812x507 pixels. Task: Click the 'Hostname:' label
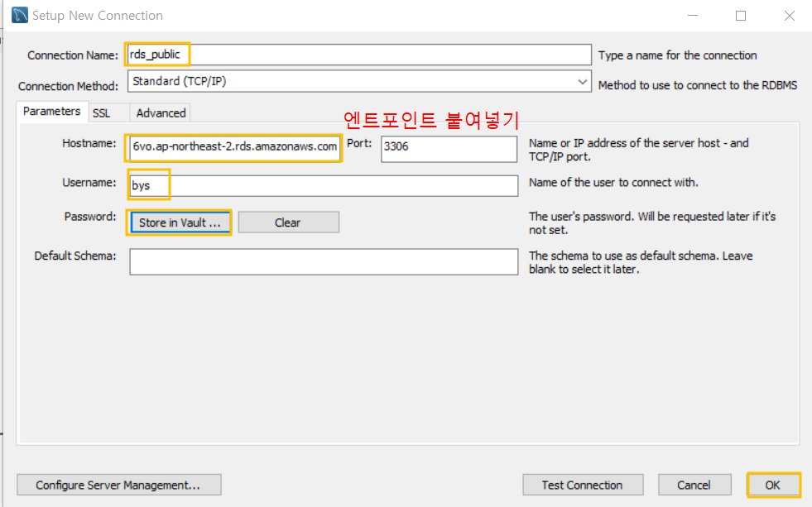click(89, 143)
